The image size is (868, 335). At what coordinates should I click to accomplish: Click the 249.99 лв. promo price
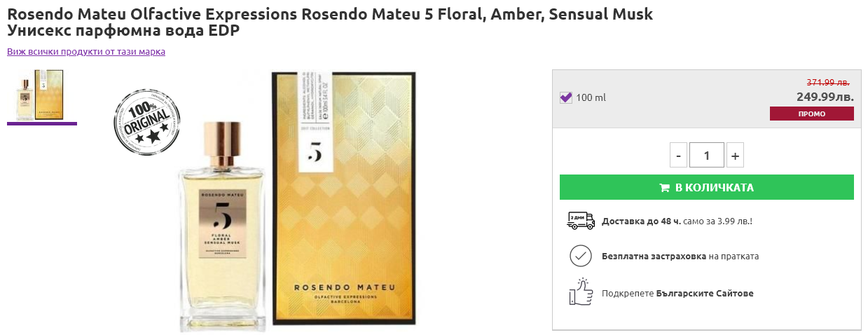click(x=825, y=97)
